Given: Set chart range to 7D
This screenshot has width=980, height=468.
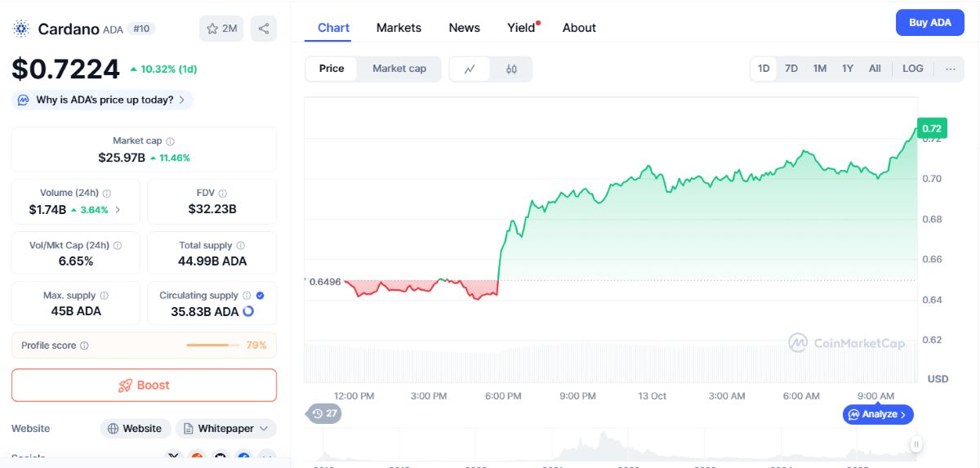Looking at the screenshot, I should [791, 69].
